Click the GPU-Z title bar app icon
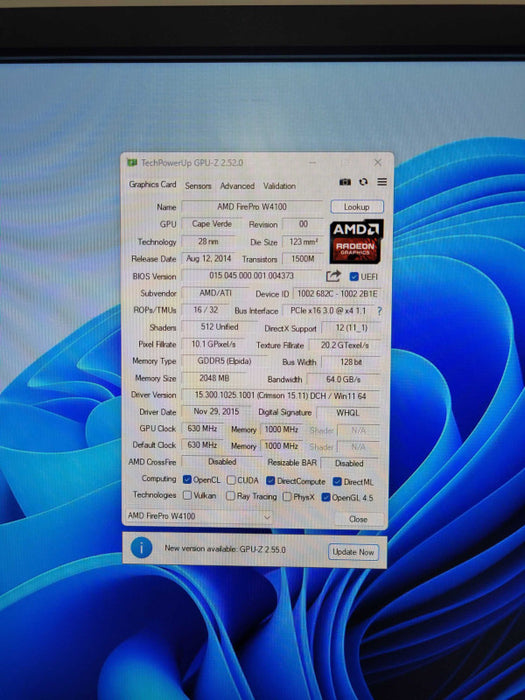 pos(132,162)
